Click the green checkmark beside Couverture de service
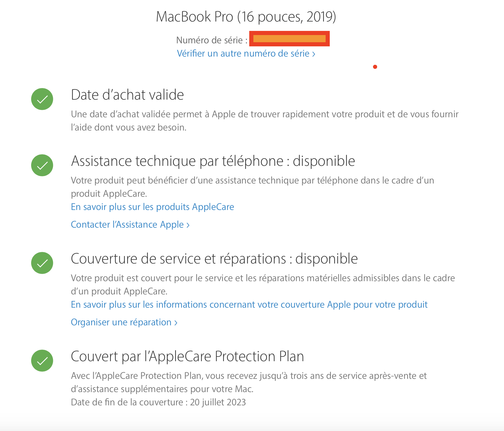 [x=42, y=263]
